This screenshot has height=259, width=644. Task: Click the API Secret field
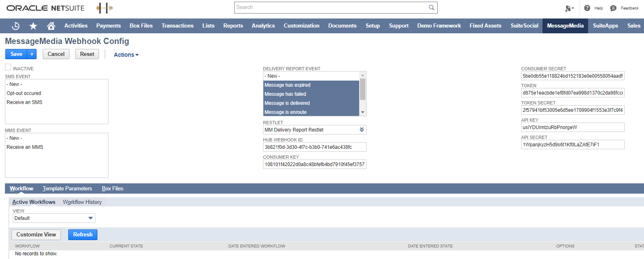(x=572, y=145)
